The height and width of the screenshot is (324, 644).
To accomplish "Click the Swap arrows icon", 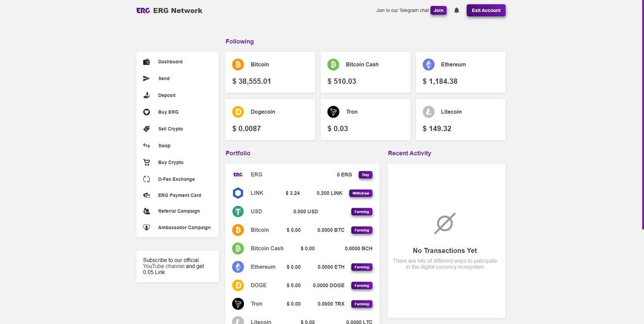I will click(x=146, y=145).
